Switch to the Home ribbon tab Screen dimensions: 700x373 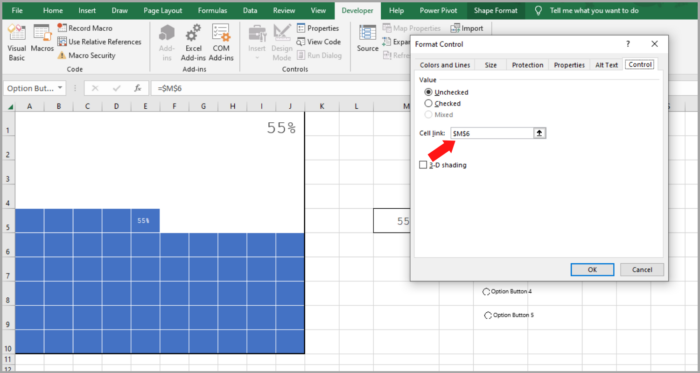53,10
